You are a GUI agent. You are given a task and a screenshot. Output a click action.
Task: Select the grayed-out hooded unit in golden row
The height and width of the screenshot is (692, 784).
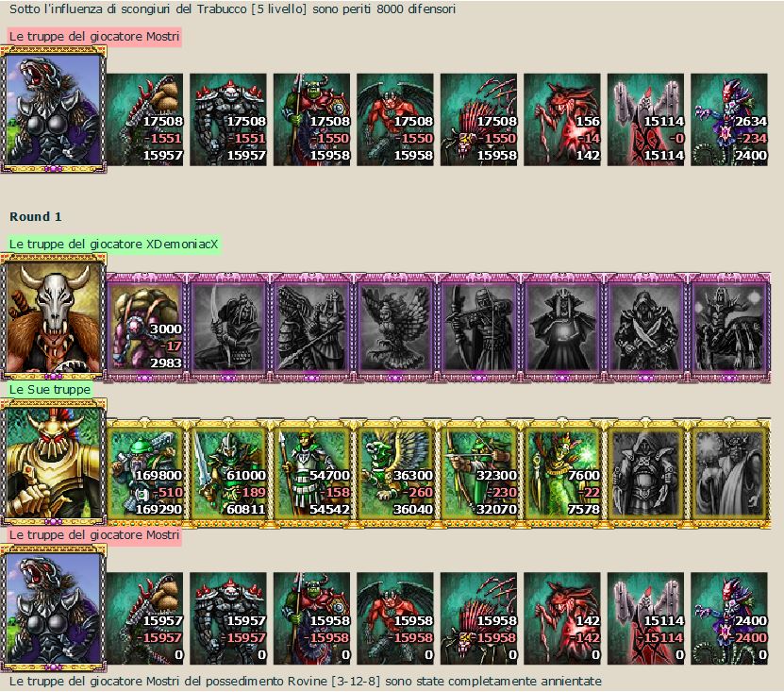click(x=646, y=474)
